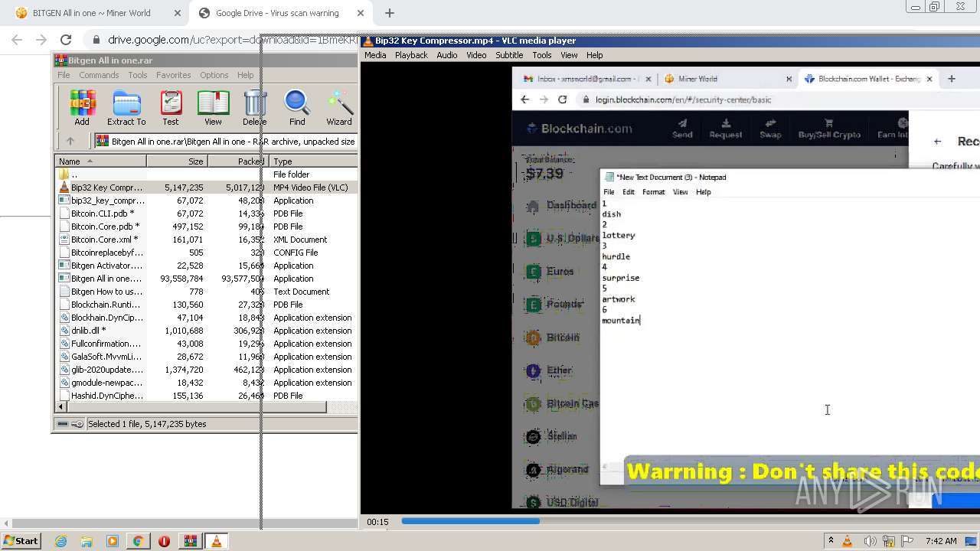Click system tray volume icon

click(x=871, y=541)
